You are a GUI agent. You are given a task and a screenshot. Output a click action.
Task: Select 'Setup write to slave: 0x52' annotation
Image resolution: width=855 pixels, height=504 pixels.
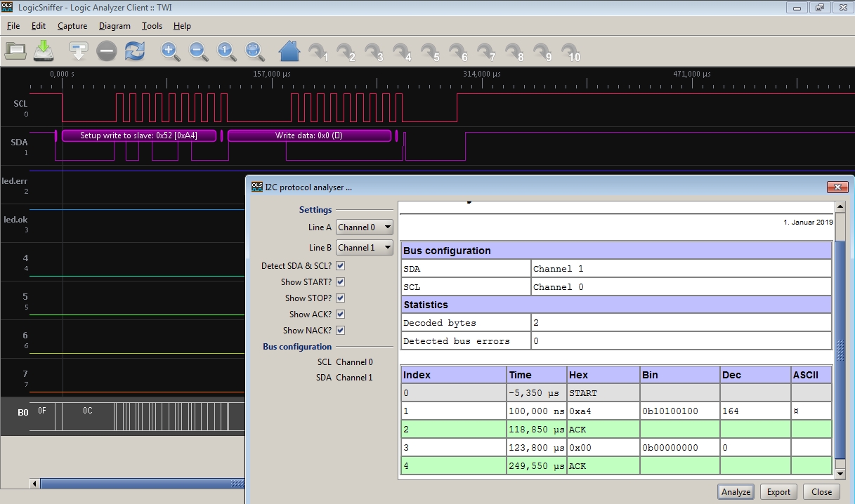pyautogui.click(x=139, y=135)
